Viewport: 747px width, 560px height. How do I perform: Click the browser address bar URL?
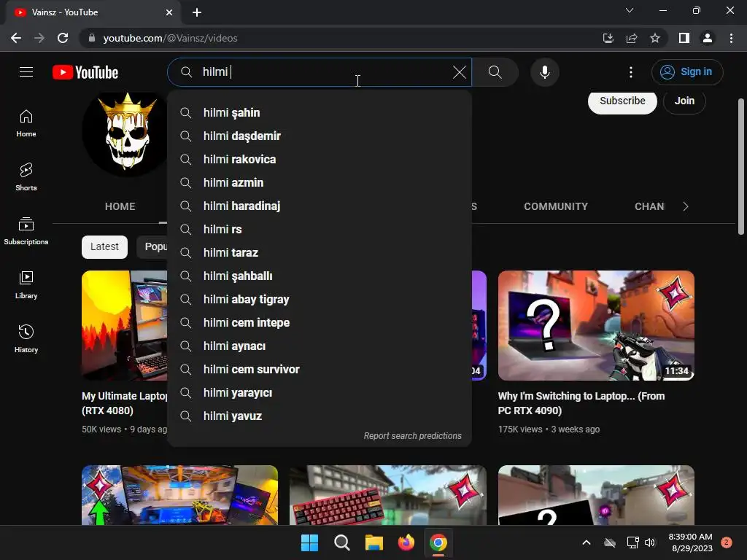170,38
